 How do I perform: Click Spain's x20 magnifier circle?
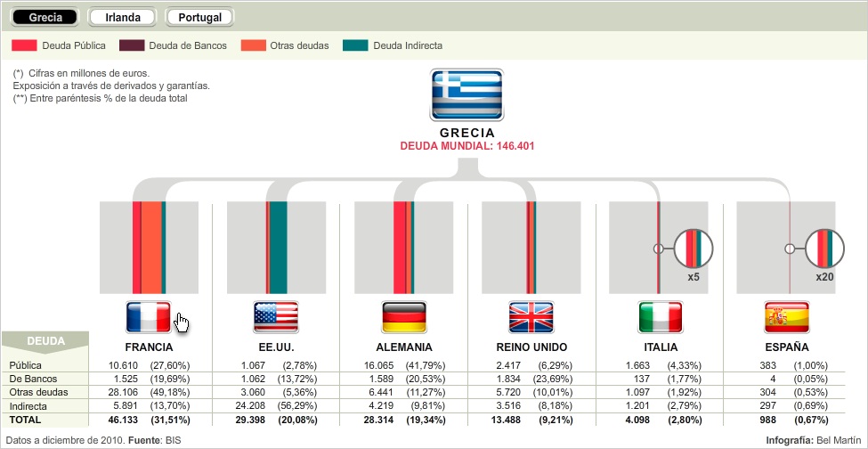coord(824,249)
